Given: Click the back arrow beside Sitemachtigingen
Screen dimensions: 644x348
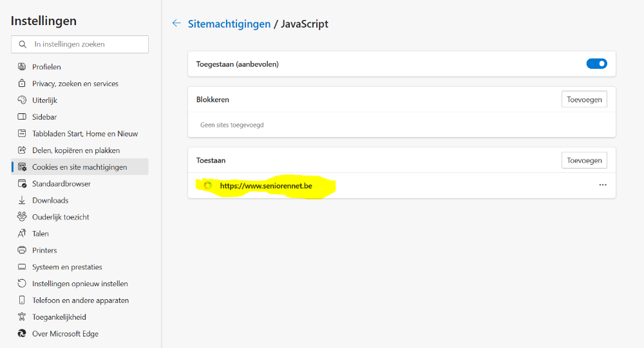Looking at the screenshot, I should 176,23.
